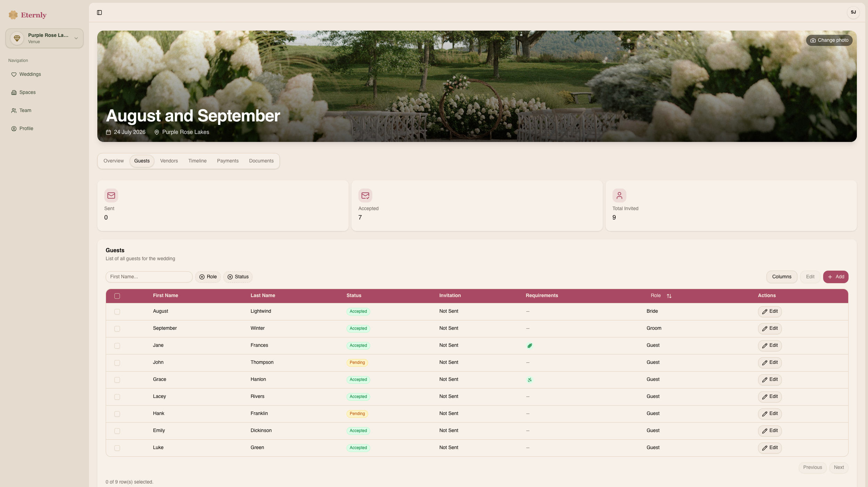Click the camera icon in Change photo

click(813, 40)
